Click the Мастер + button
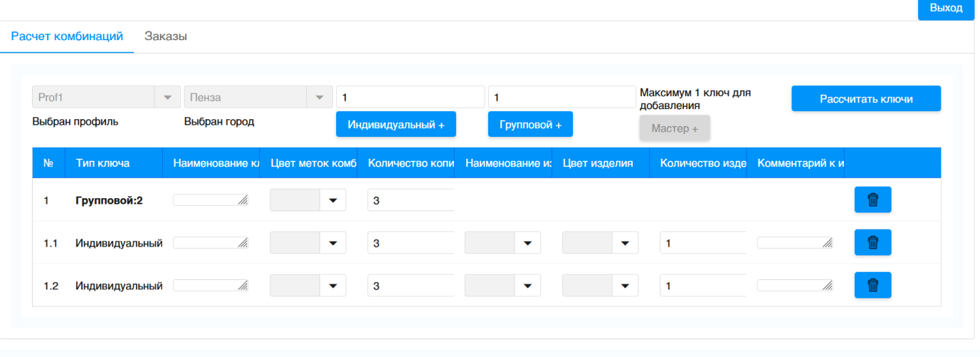980x357 pixels. point(674,128)
